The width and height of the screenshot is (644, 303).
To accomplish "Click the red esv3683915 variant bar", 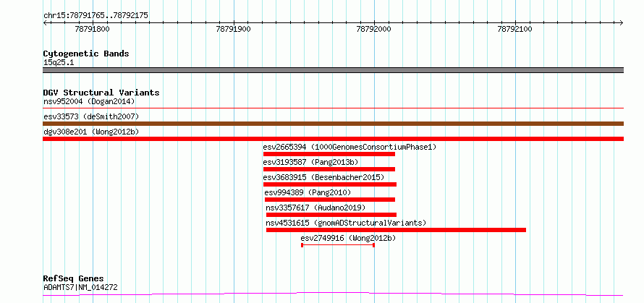I will pyautogui.click(x=330, y=184).
